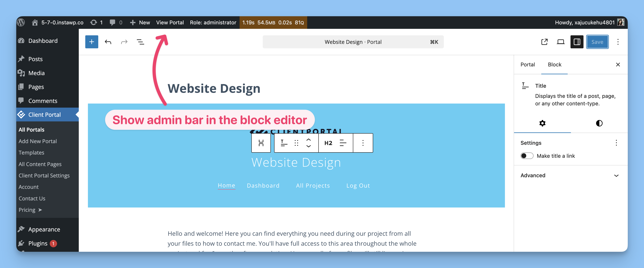Open the Settings panel options menu

[x=616, y=143]
